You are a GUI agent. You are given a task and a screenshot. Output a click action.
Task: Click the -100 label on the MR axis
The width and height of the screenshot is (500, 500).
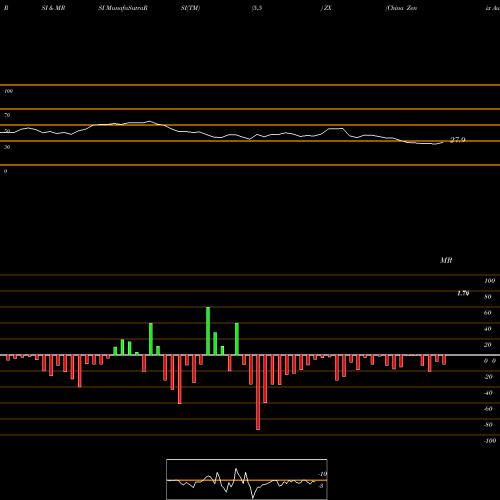pyautogui.click(x=490, y=441)
